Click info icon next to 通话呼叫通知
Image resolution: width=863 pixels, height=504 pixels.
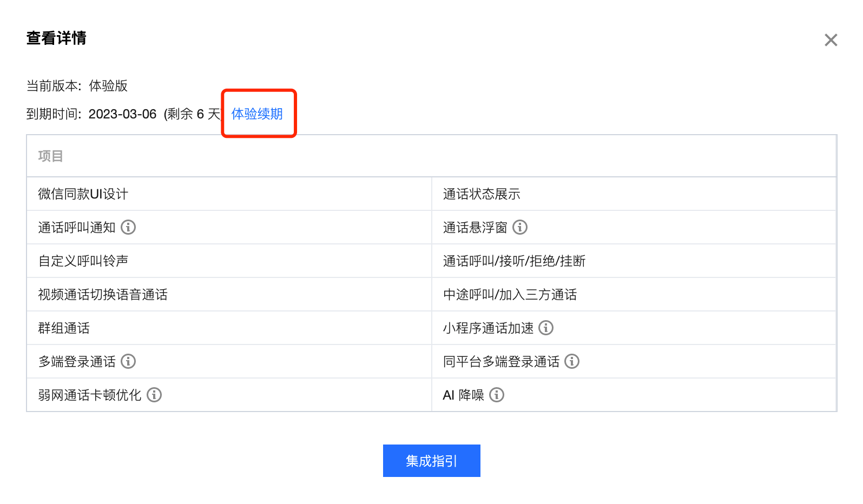coord(128,227)
